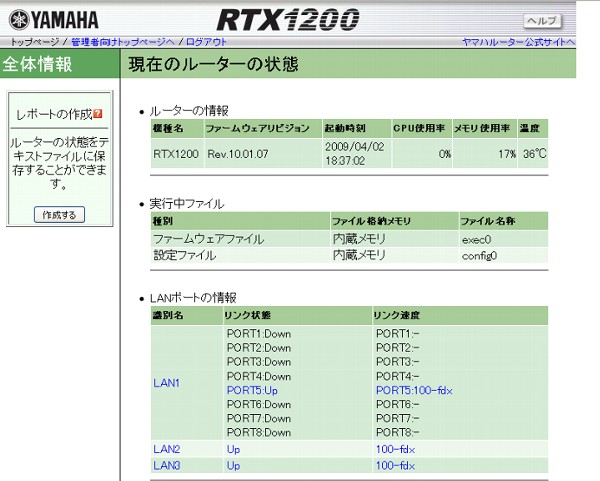Click the 現在のルーターの状態 heading
The width and height of the screenshot is (600, 481).
pos(213,64)
